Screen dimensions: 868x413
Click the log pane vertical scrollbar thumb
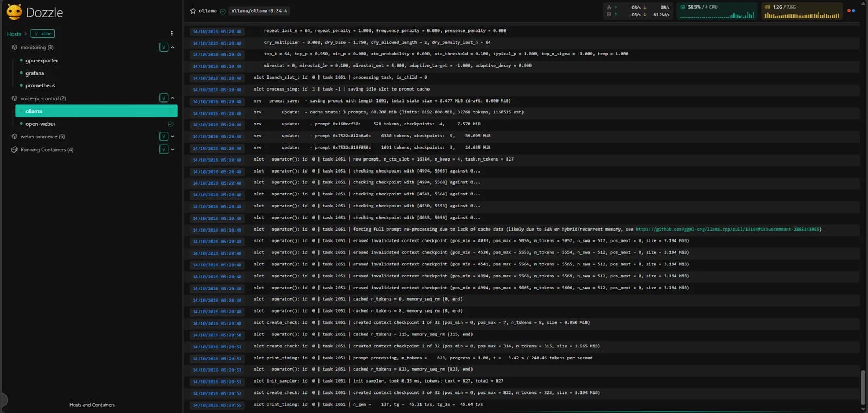pos(863,386)
